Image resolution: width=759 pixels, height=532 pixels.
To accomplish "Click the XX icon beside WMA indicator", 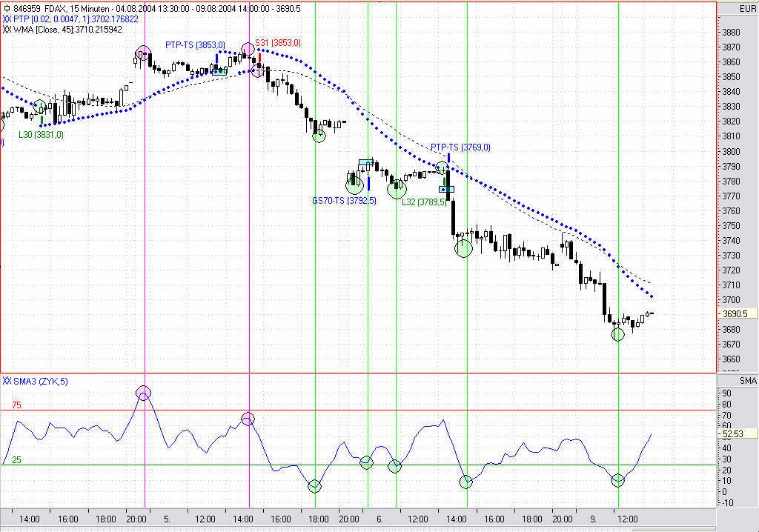I will pos(7,29).
